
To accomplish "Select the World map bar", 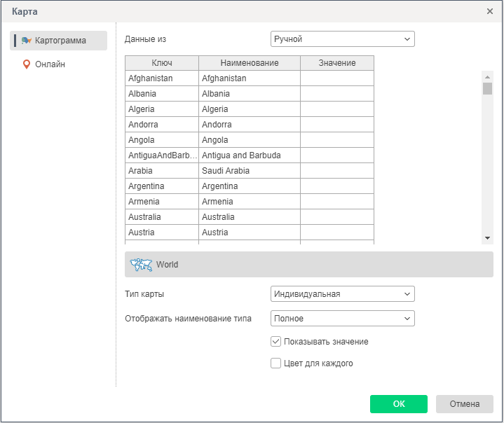I will [x=308, y=265].
